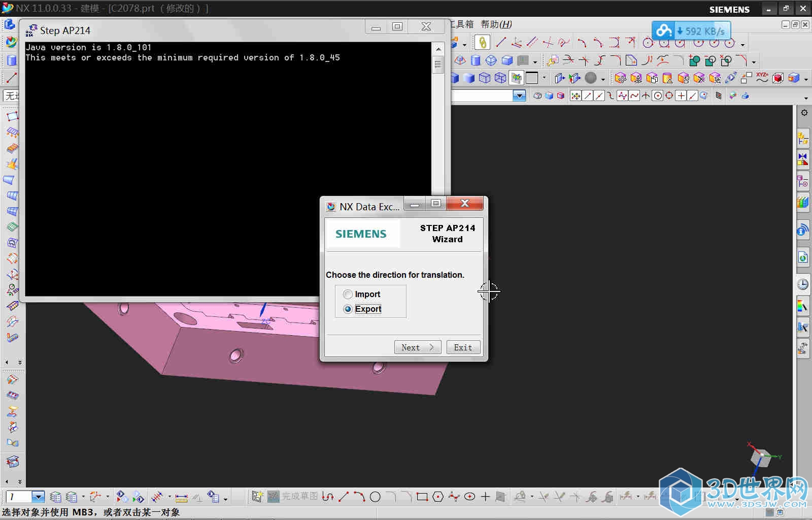Click the view triad orientation cube
Image resolution: width=812 pixels, height=520 pixels.
[762, 458]
